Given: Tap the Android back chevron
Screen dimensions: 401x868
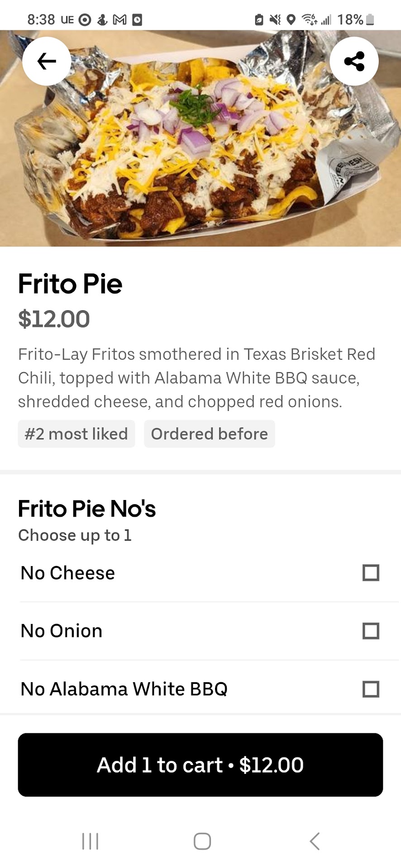Looking at the screenshot, I should (315, 841).
